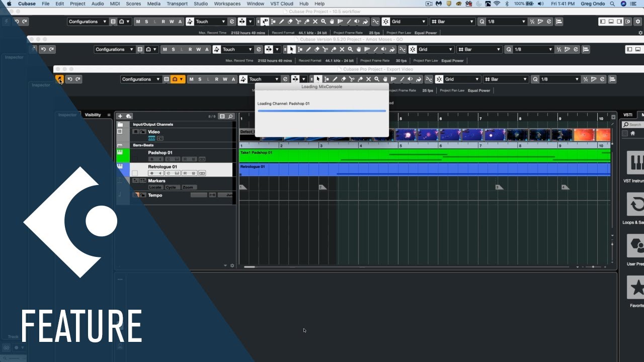Switch to the Visibility tab
Screen dimensions: 644x362
click(x=93, y=115)
